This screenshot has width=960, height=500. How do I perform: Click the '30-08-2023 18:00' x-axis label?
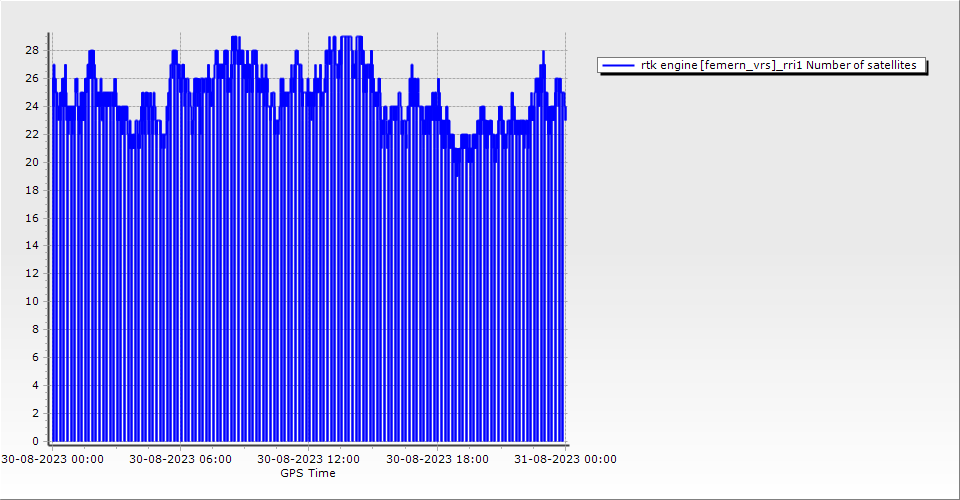437,459
